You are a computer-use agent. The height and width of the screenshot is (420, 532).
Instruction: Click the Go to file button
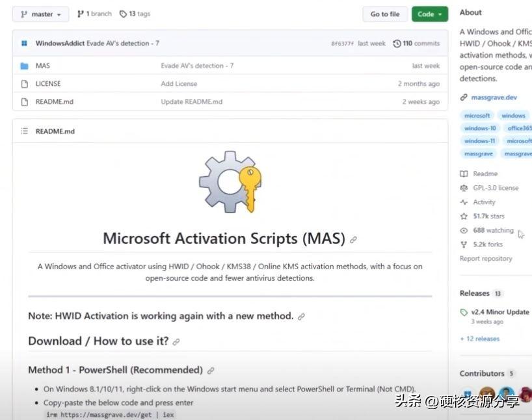pyautogui.click(x=385, y=14)
